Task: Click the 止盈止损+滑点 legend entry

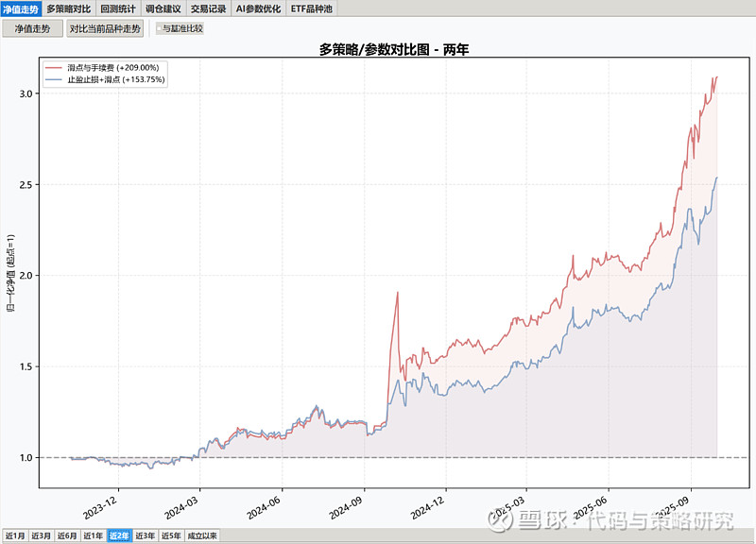Action: click(x=105, y=79)
